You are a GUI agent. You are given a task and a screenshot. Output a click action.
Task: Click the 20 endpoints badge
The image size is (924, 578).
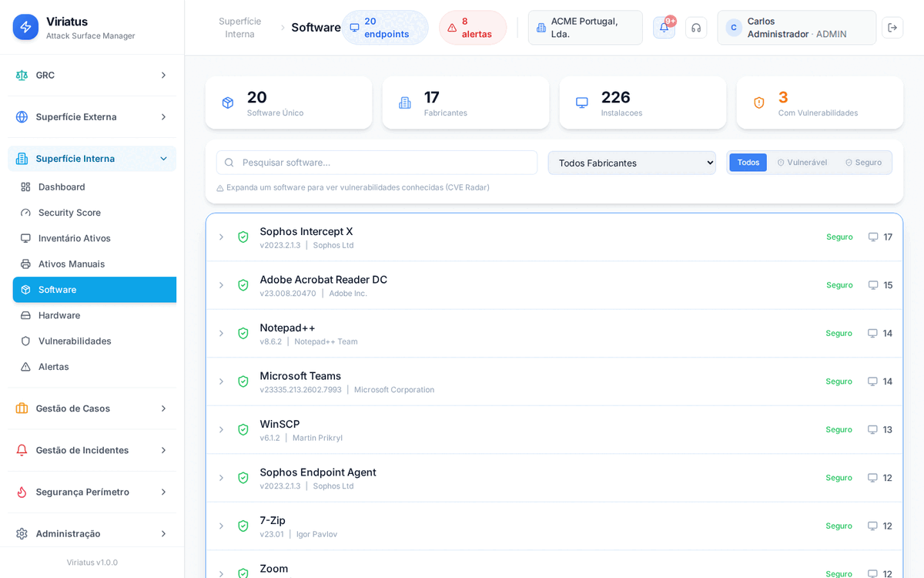pos(385,28)
